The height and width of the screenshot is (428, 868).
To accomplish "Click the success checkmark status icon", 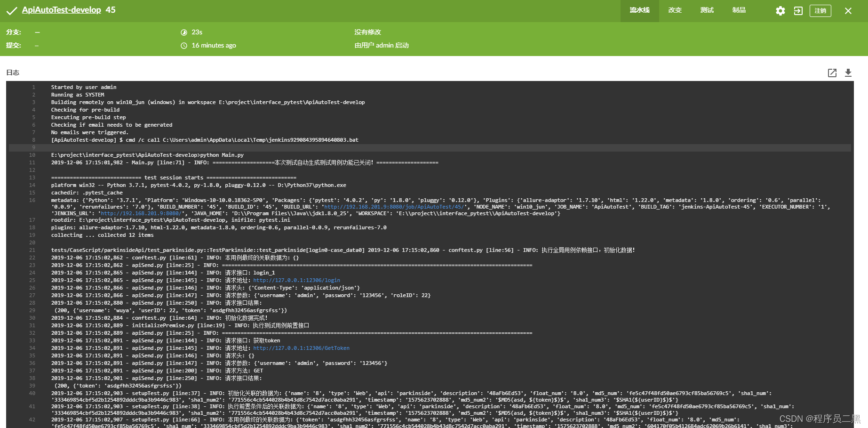I will 12,11.
